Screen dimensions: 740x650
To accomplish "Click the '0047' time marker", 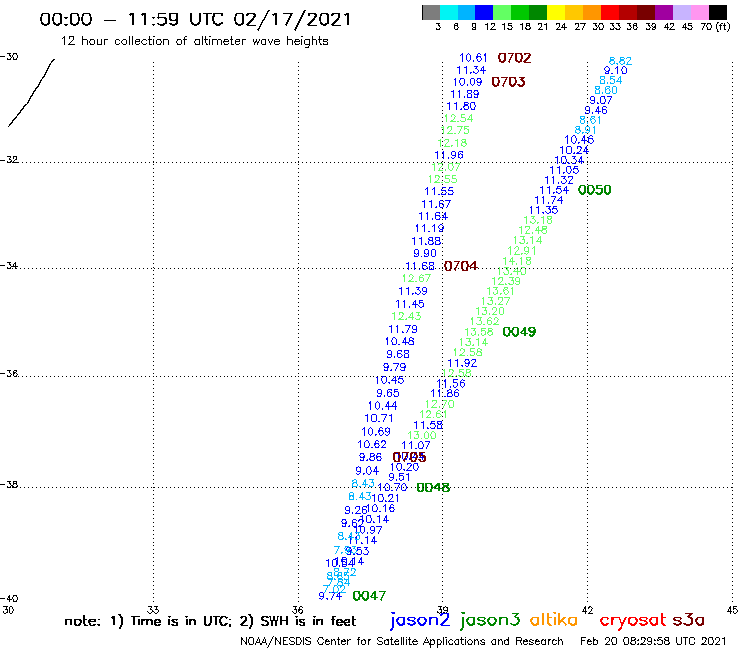I will [369, 596].
